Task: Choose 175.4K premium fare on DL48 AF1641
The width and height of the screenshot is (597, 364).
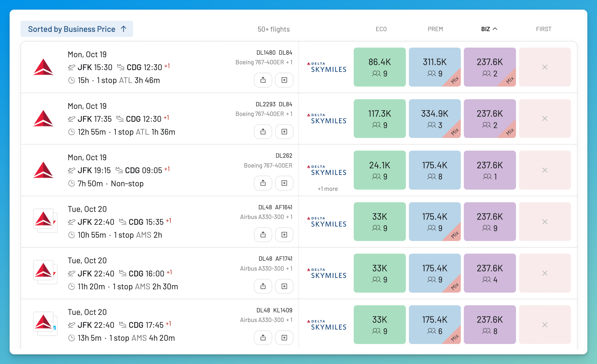Action: pyautogui.click(x=435, y=221)
